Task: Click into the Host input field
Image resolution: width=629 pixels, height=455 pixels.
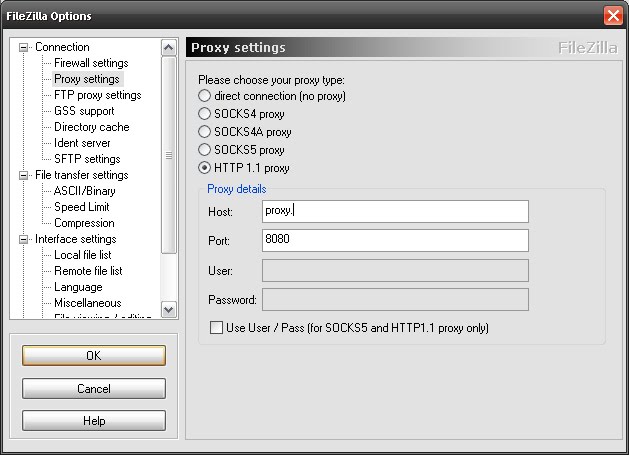Action: point(395,211)
